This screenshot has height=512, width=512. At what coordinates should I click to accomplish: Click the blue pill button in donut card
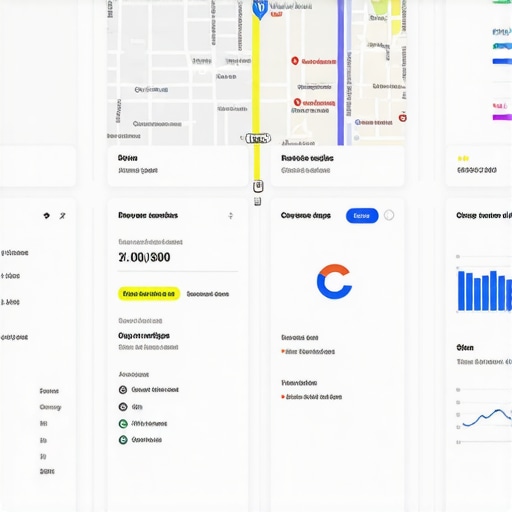point(362,216)
